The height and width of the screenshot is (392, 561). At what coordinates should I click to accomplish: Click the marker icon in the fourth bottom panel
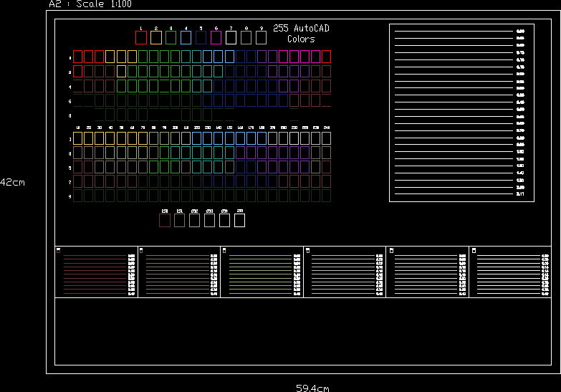point(307,250)
